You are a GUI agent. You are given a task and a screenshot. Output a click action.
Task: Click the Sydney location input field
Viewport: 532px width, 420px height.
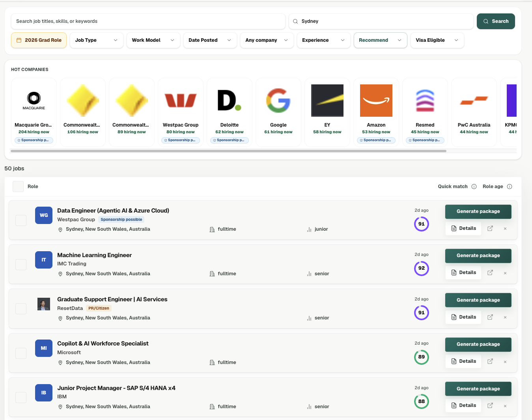[381, 21]
